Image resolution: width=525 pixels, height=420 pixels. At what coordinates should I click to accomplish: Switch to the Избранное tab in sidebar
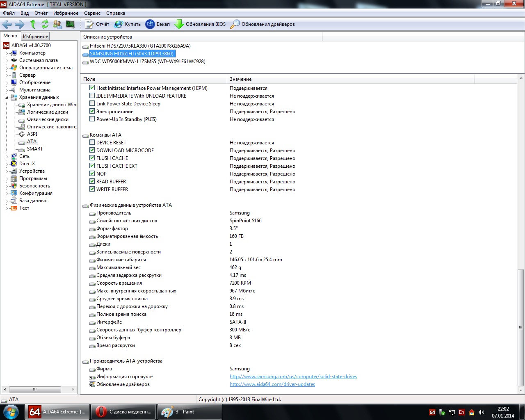tap(35, 37)
